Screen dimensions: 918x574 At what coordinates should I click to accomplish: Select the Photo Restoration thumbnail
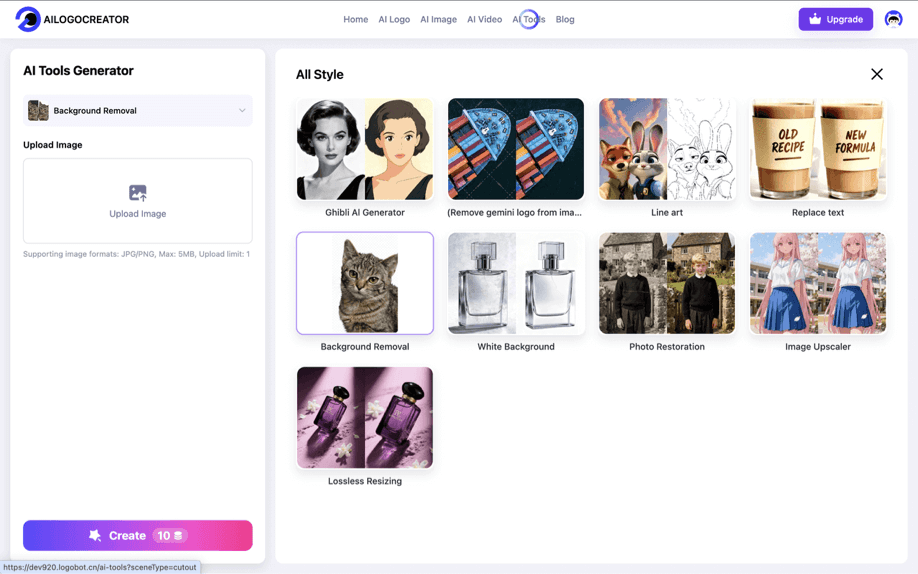pos(667,283)
